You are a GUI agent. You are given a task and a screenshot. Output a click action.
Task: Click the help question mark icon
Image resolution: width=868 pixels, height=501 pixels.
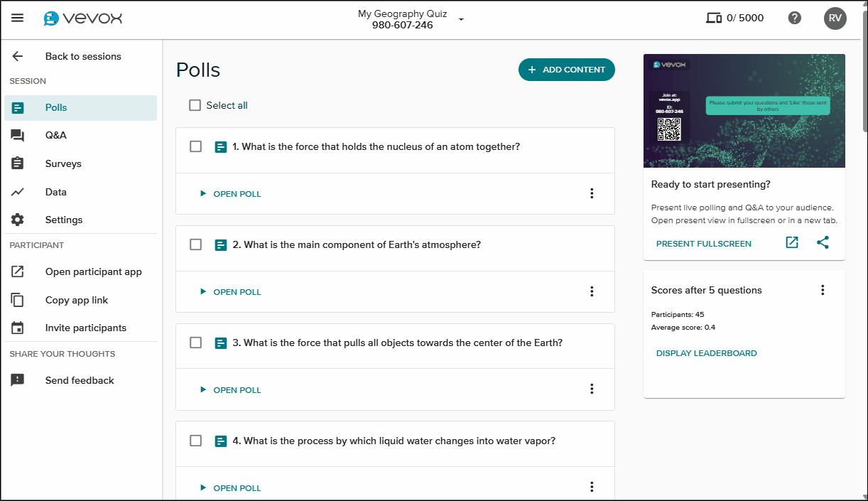tap(795, 18)
